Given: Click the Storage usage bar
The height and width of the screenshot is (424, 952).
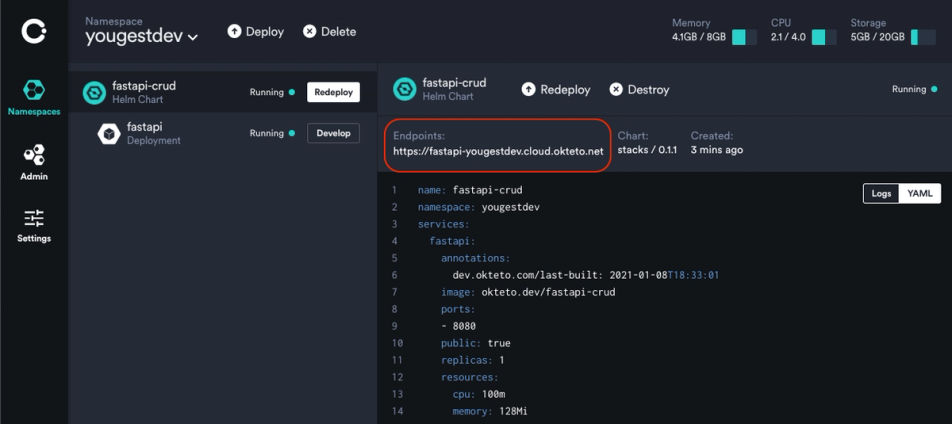Looking at the screenshot, I should pyautogui.click(x=923, y=37).
